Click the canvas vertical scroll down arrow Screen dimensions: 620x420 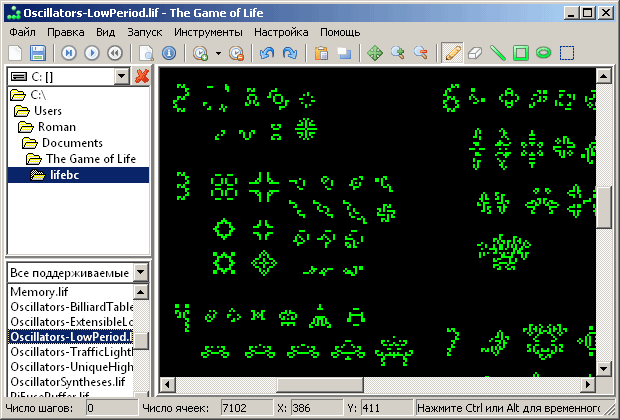(x=603, y=369)
